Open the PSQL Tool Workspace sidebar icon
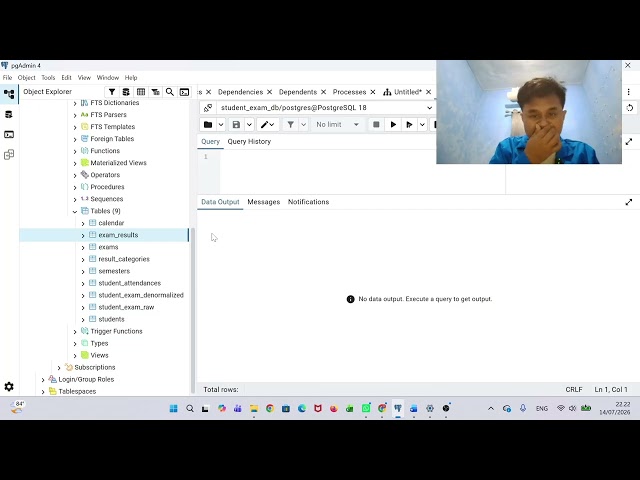The width and height of the screenshot is (640, 480). tap(9, 134)
